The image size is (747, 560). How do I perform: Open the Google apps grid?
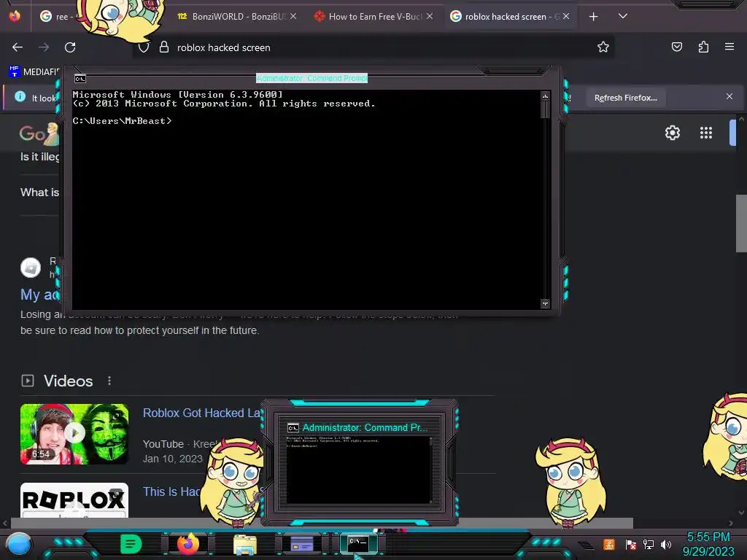point(706,133)
